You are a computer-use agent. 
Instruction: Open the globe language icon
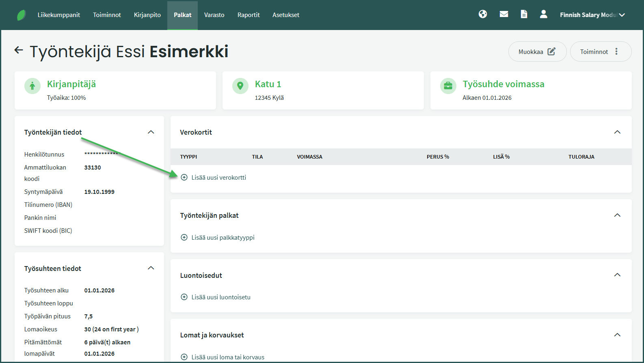point(483,14)
